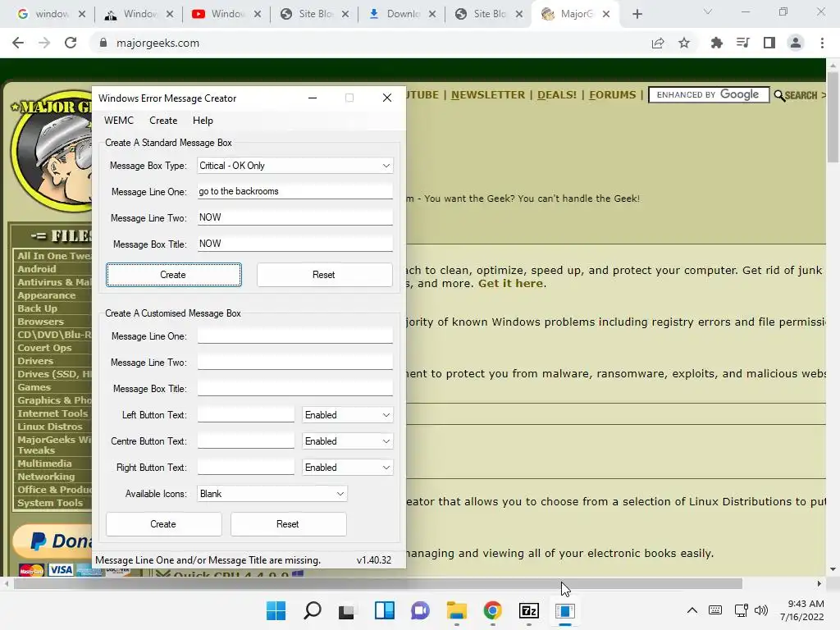The image size is (840, 630).
Task: Switch to Download browser tab
Action: point(402,15)
